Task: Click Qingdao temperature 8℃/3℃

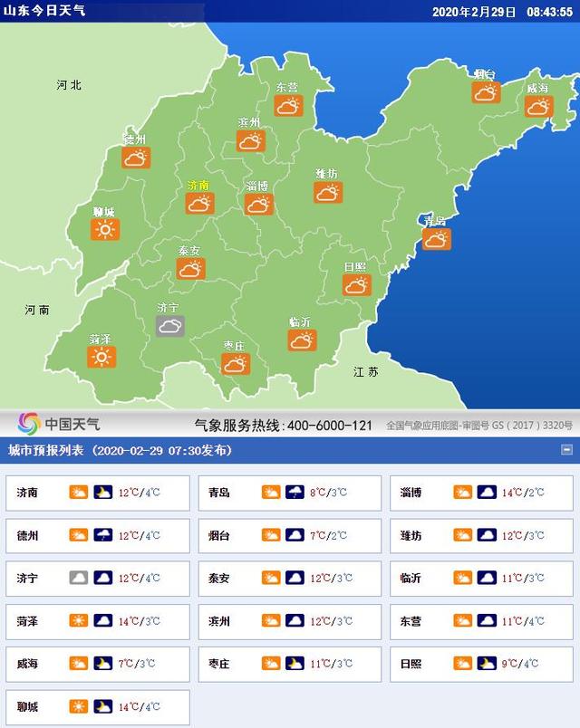Action: point(329,493)
